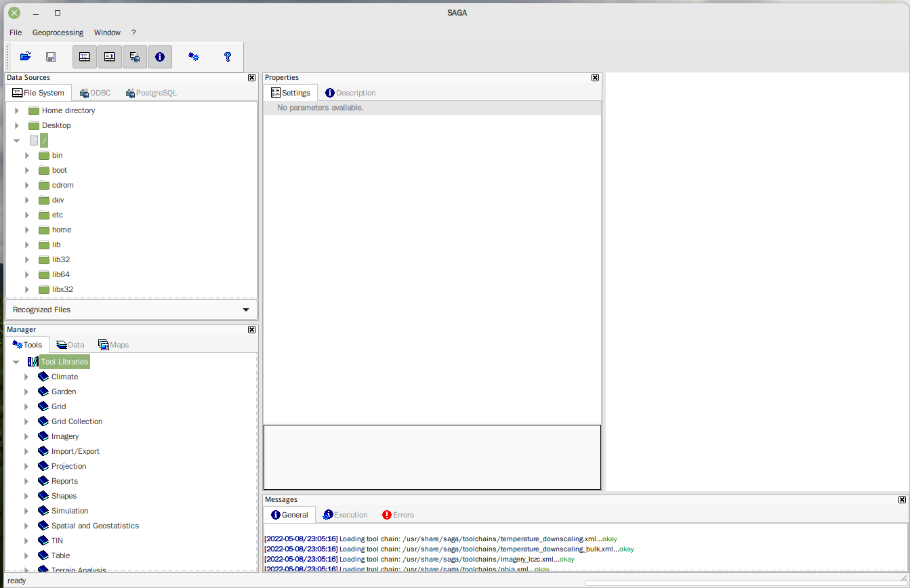Open the tool finder gears icon

point(194,57)
